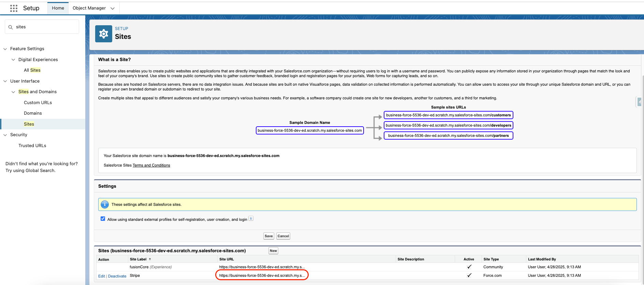644x285 pixels.
Task: Click the Action column header
Action: (x=104, y=260)
